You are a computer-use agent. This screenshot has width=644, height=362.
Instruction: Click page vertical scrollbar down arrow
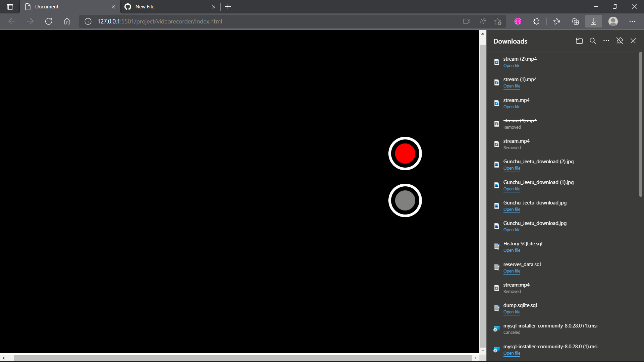coord(483,351)
